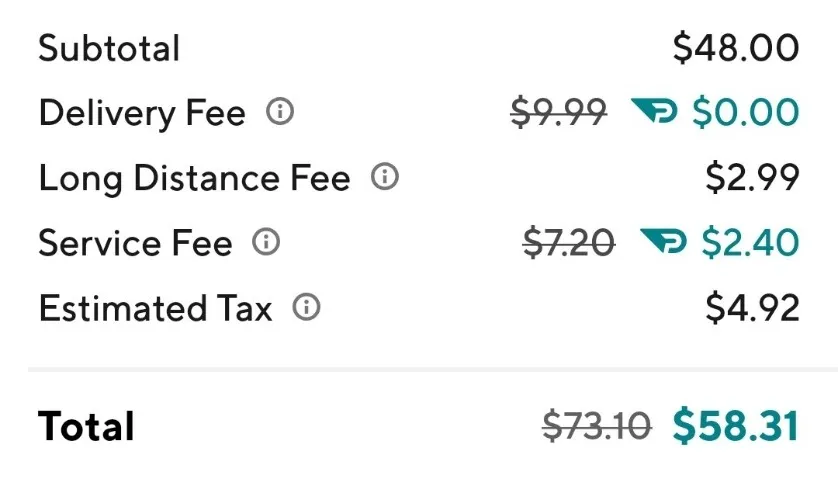Click the crossed-out $7.20 service fee
Image resolution: width=838 pixels, height=500 pixels.
coord(569,243)
